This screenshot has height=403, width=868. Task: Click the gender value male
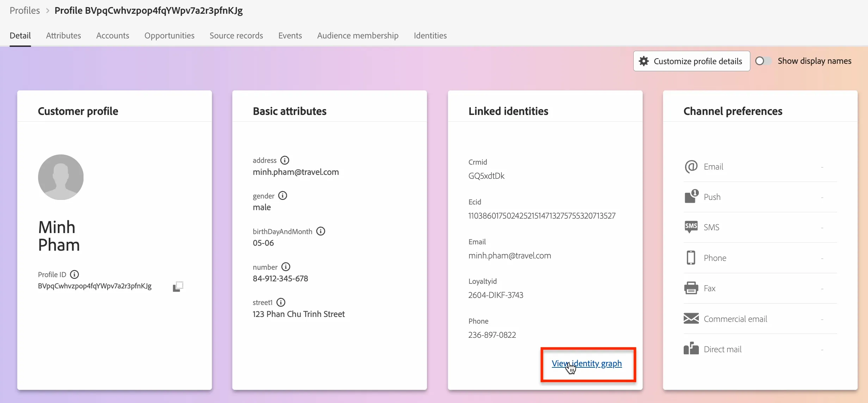262,207
